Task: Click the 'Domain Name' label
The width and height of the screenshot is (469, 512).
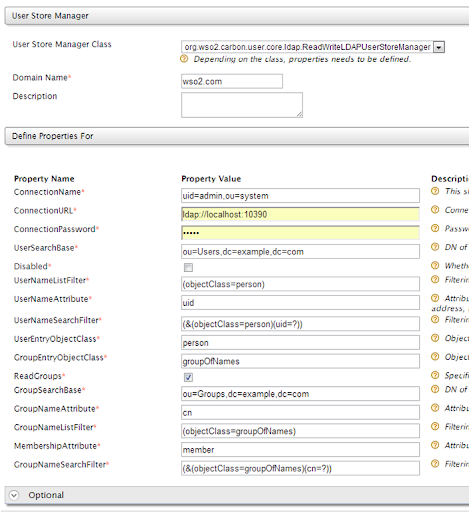Action: (40, 78)
